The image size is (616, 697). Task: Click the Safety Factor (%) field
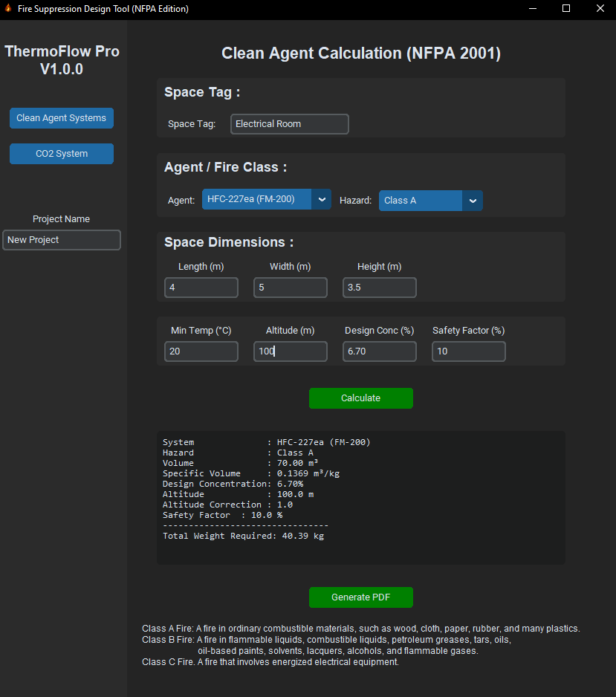click(x=469, y=351)
